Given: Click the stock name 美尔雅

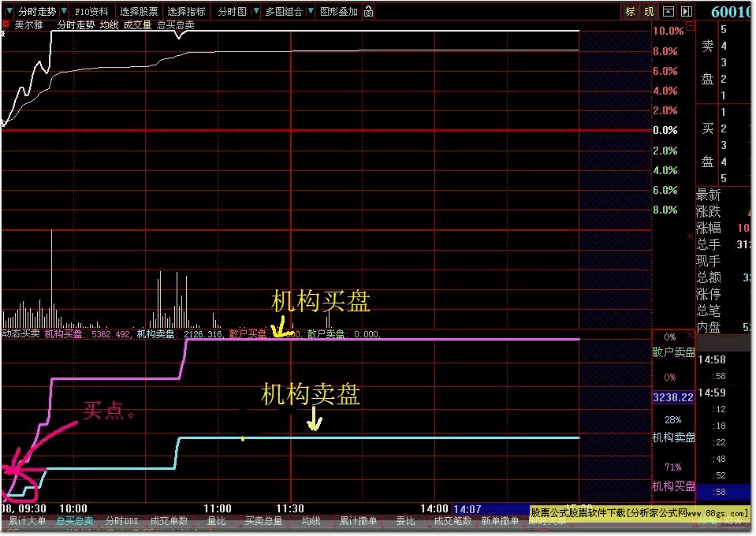Looking at the screenshot, I should click(x=28, y=25).
